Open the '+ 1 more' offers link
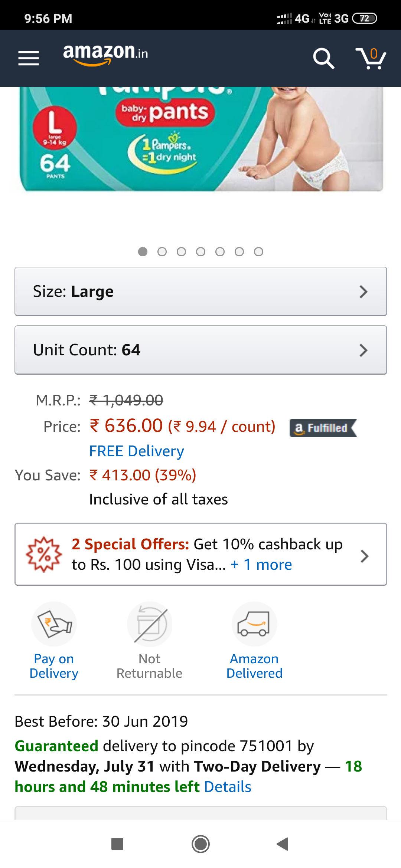 click(x=261, y=565)
